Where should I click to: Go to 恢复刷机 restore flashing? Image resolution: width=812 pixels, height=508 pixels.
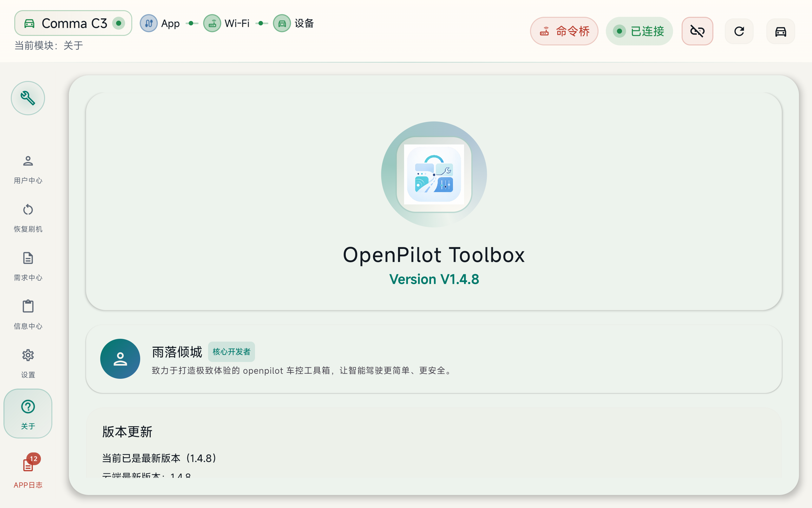coord(28,218)
